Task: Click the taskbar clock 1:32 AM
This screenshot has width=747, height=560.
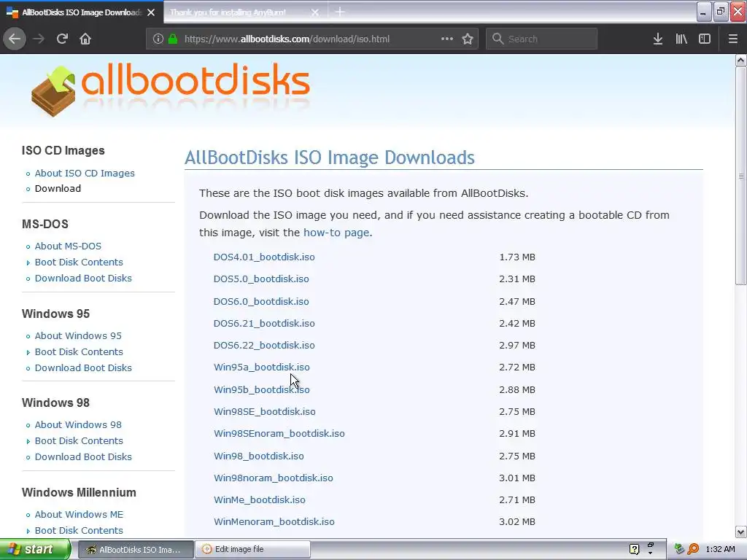Action: click(x=720, y=549)
